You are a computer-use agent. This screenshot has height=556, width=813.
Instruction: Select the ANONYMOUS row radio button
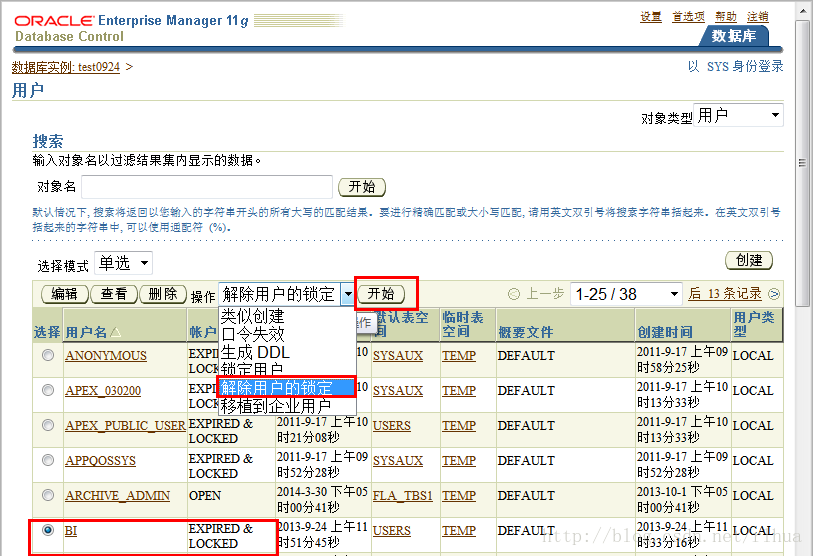tap(48, 355)
